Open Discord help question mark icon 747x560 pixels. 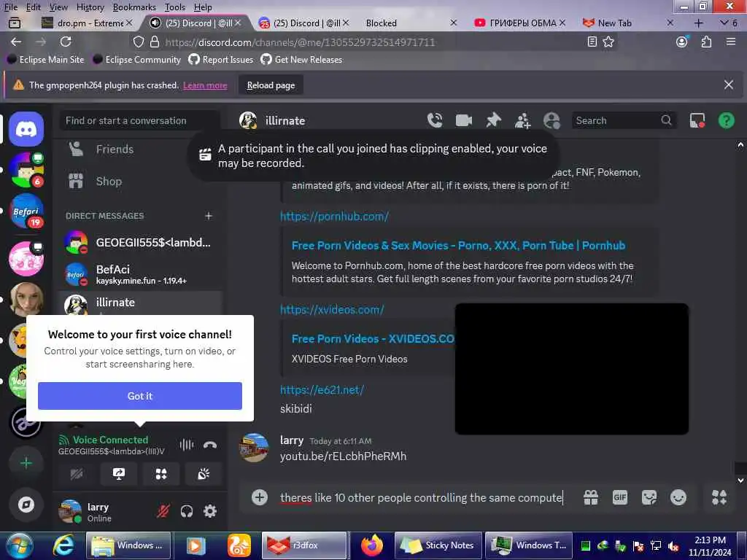pyautogui.click(x=726, y=120)
